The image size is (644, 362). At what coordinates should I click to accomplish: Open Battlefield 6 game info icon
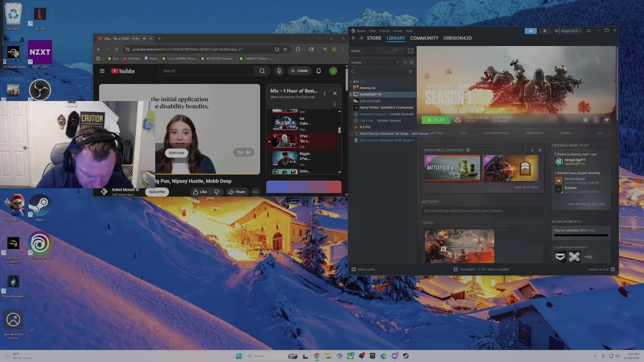click(596, 120)
